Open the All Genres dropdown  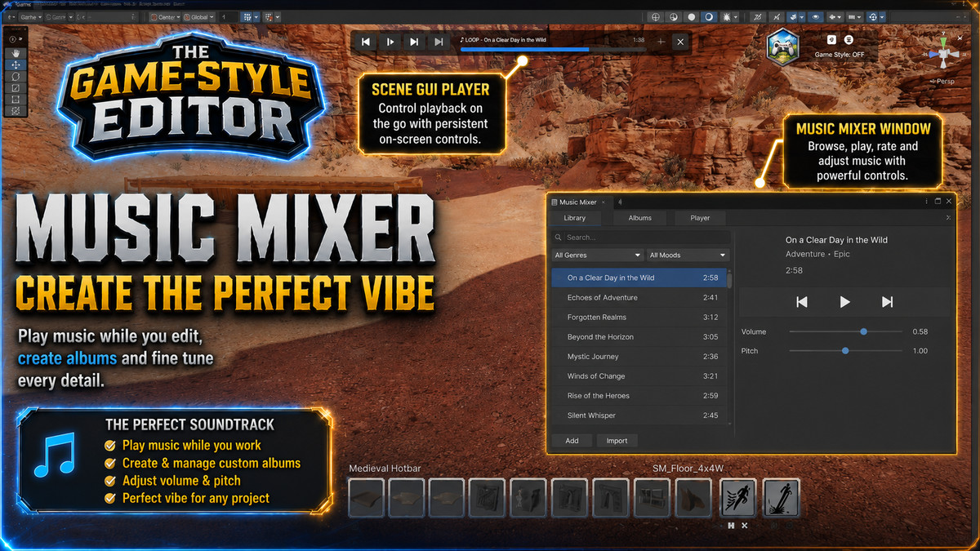coord(598,256)
